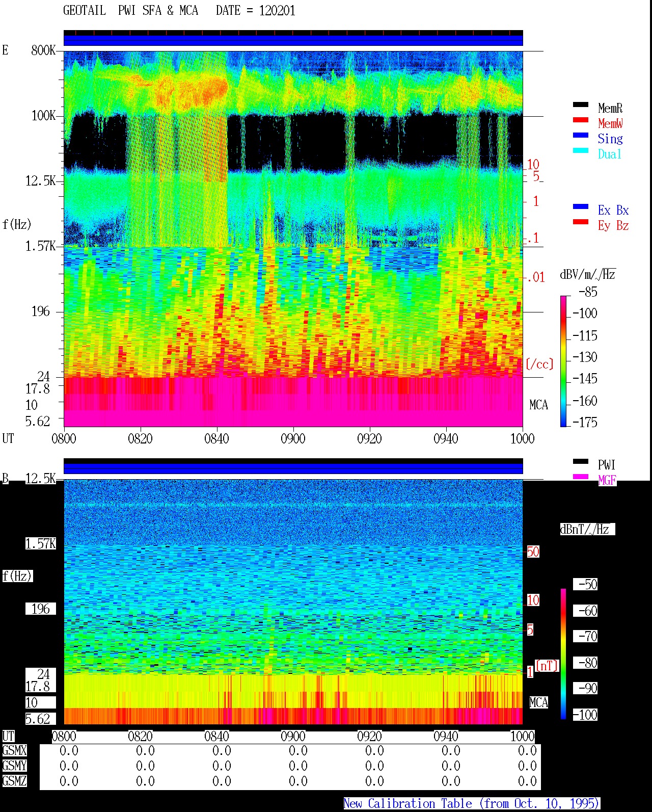Screen dimensions: 652x812
Task: Click the red [/cc] density unit label
Action: coord(539,364)
